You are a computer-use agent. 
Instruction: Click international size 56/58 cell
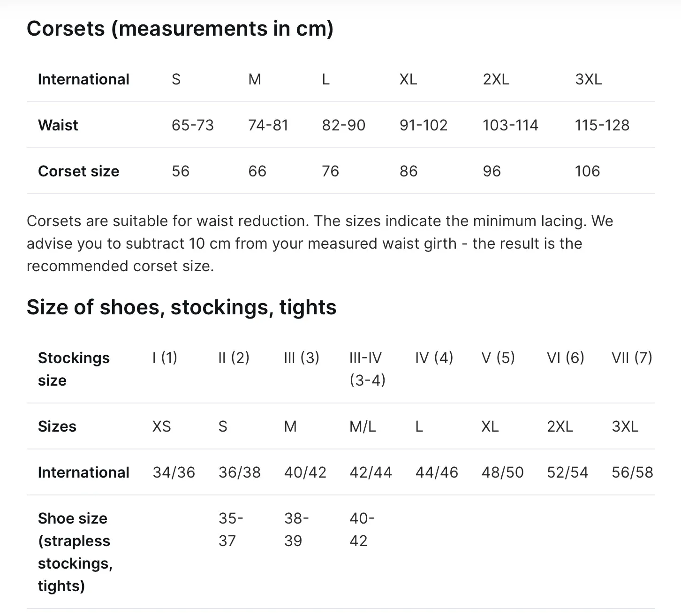[632, 472]
